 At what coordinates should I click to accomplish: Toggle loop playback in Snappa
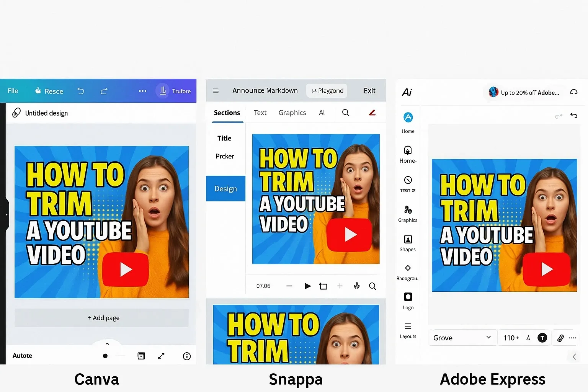click(323, 286)
